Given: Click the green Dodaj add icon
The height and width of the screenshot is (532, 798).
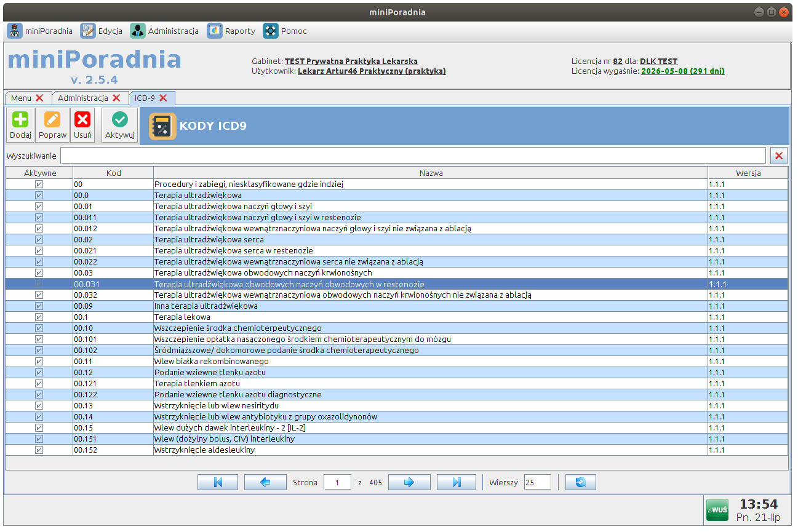Looking at the screenshot, I should tap(20, 120).
